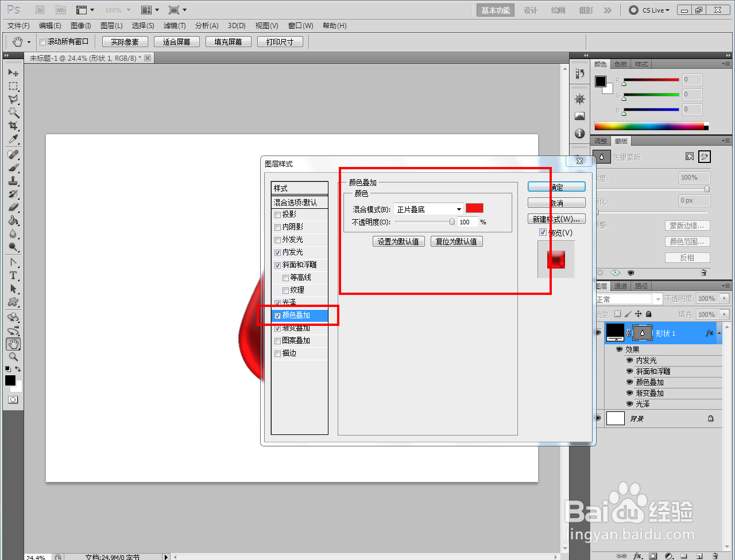Delete layer using trash icon
Viewport: 735px width, 560px height.
[714, 556]
